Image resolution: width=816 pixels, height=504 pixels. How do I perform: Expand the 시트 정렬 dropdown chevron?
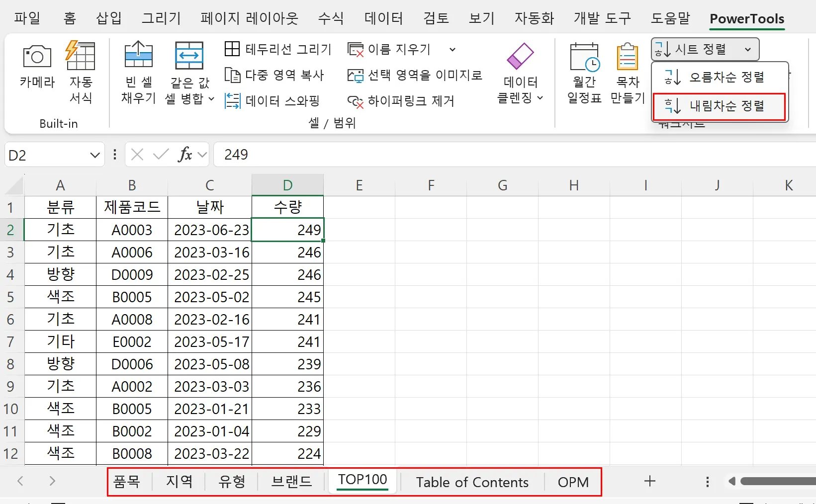point(747,49)
